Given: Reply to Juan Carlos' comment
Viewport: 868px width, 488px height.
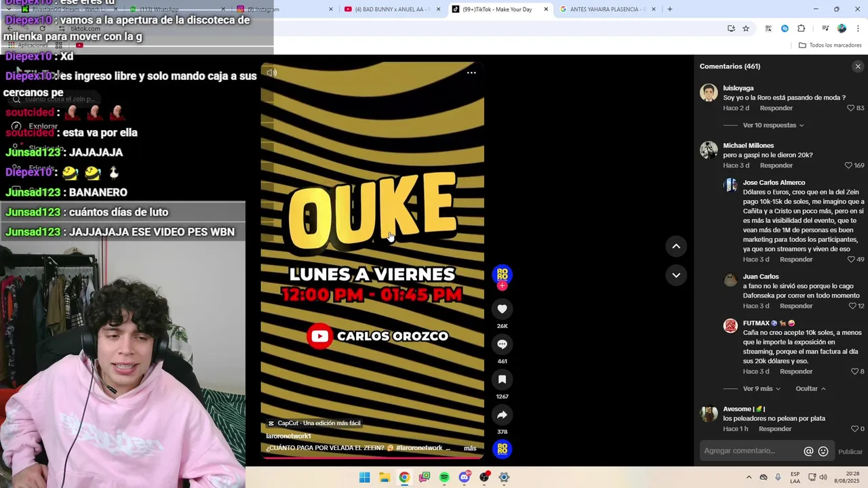Looking at the screenshot, I should 796,306.
